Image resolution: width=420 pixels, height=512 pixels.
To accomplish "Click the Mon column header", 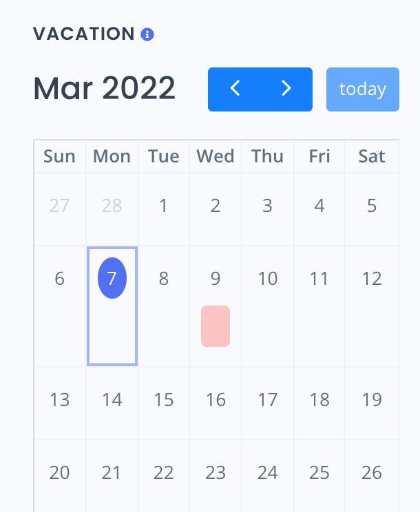I will click(112, 156).
